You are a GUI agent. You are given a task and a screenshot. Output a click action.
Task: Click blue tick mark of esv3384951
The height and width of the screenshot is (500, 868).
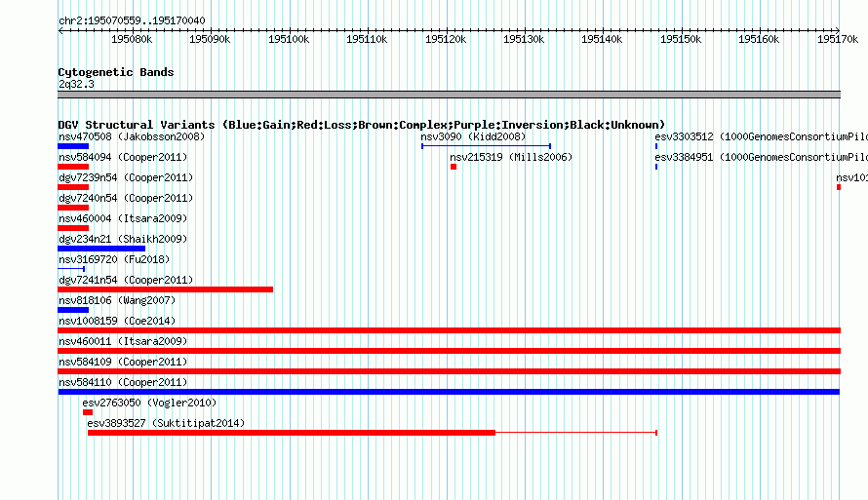pos(656,167)
